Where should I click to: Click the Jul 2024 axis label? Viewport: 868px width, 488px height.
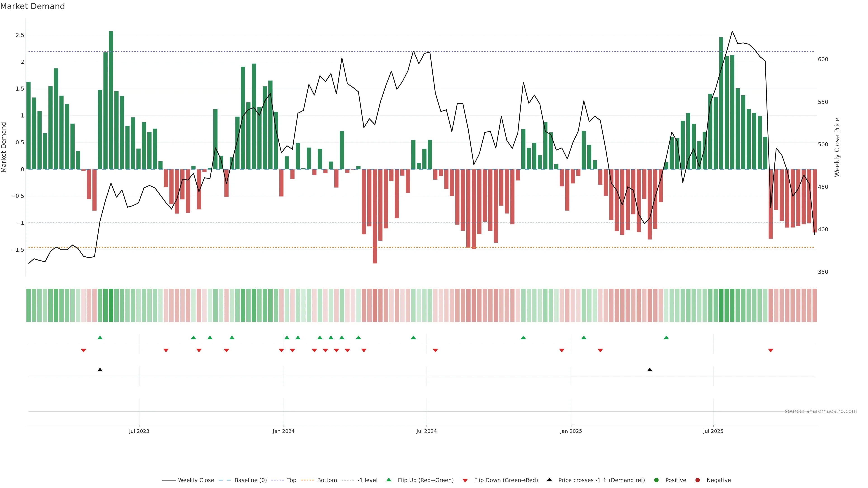point(426,431)
